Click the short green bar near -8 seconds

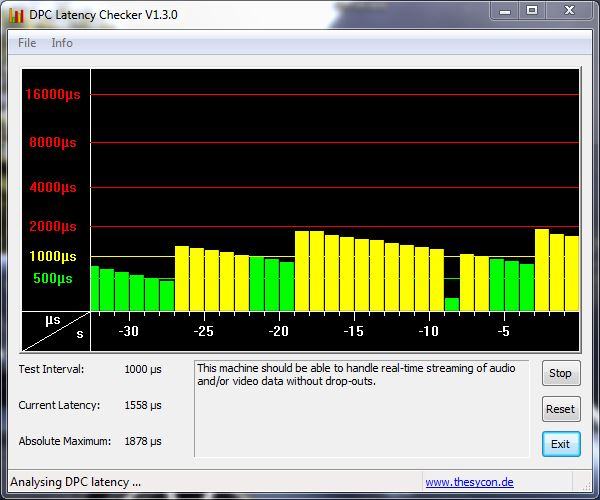[452, 304]
